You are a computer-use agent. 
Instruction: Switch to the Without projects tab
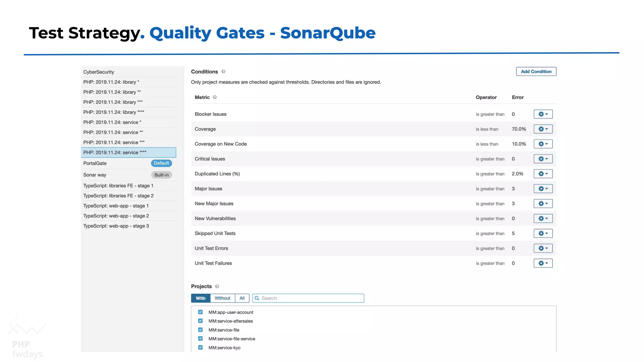pos(222,298)
